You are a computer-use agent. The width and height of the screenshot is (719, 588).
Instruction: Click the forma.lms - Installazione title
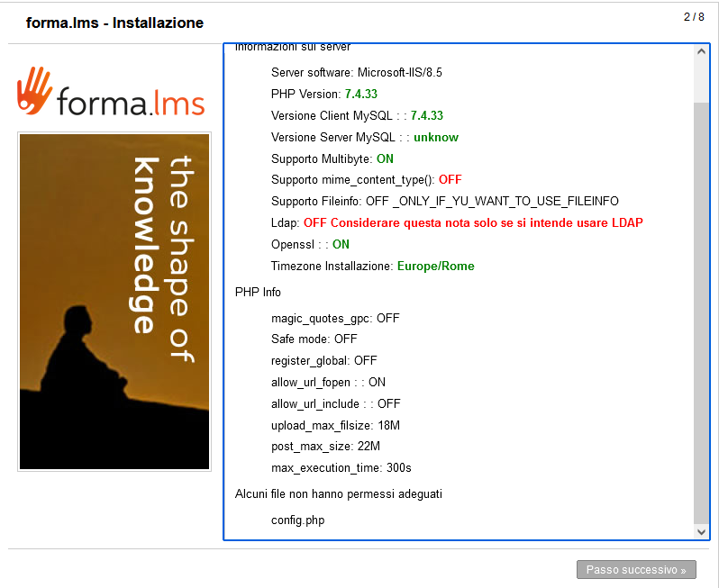point(114,23)
